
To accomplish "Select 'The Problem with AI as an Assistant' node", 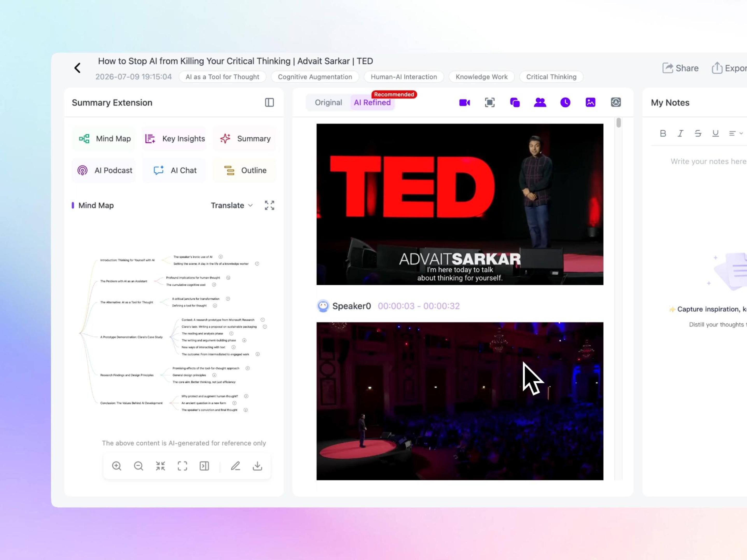I will click(x=124, y=281).
